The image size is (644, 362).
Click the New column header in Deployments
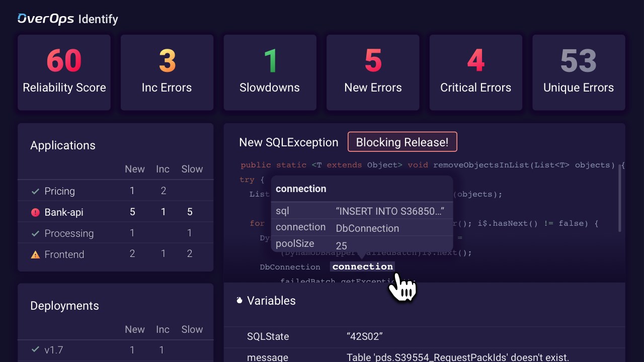(135, 330)
